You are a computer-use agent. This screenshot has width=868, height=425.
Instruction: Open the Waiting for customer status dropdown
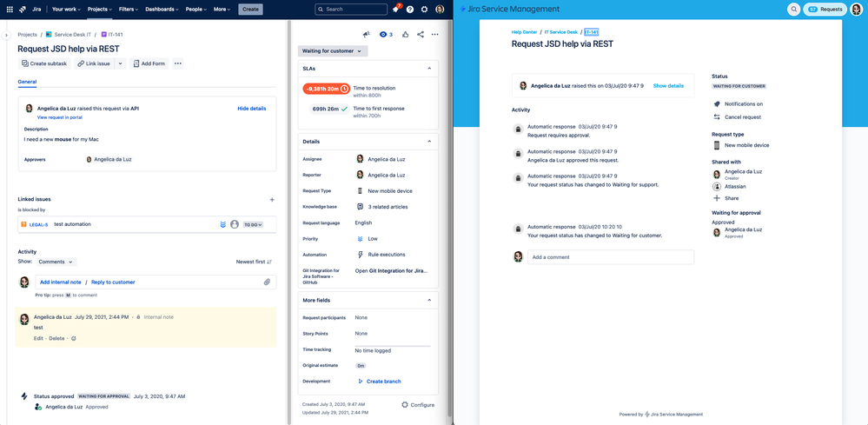pos(333,51)
